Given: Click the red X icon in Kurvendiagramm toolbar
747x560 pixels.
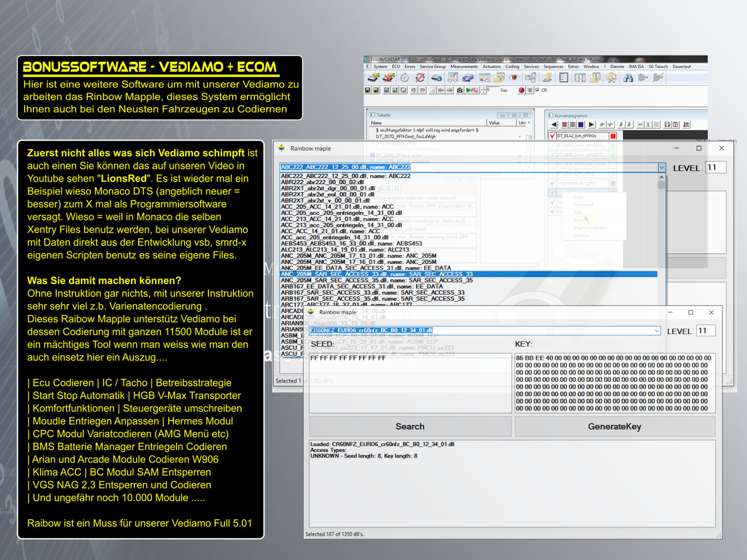Looking at the screenshot, I should [564, 125].
